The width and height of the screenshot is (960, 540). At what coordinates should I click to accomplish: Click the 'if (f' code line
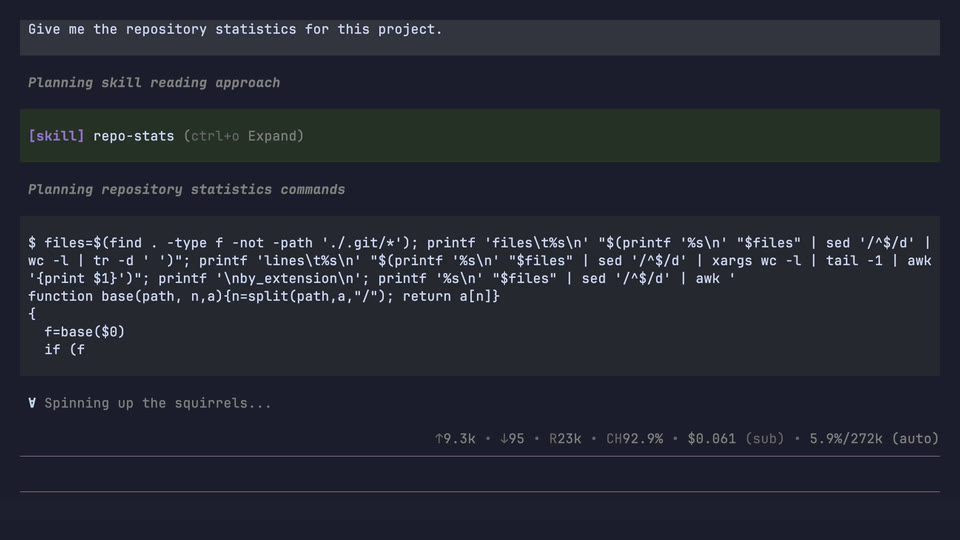coord(64,350)
